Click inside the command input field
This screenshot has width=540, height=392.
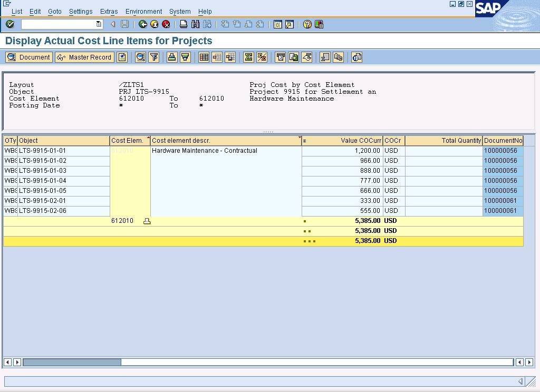click(59, 24)
